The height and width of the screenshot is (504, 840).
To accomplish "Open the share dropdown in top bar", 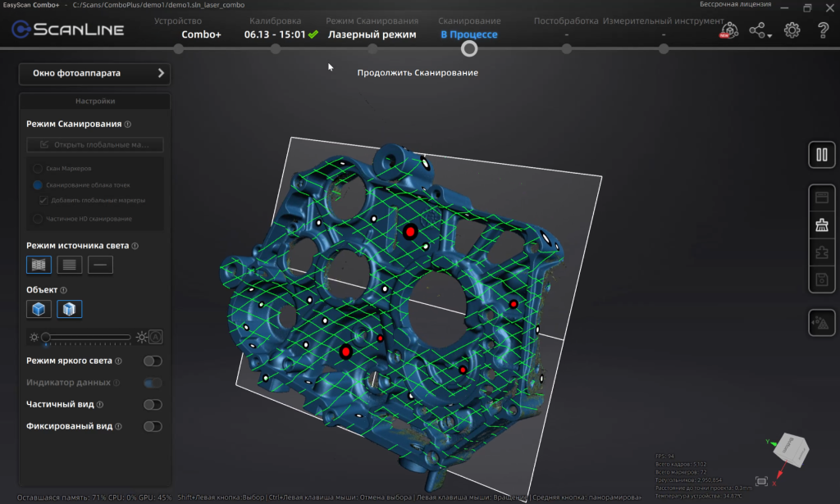I will (760, 31).
